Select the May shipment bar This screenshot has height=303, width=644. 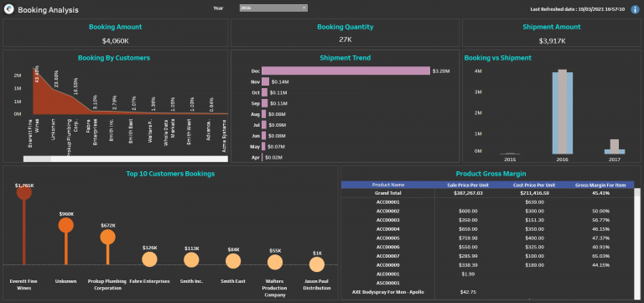(x=263, y=146)
